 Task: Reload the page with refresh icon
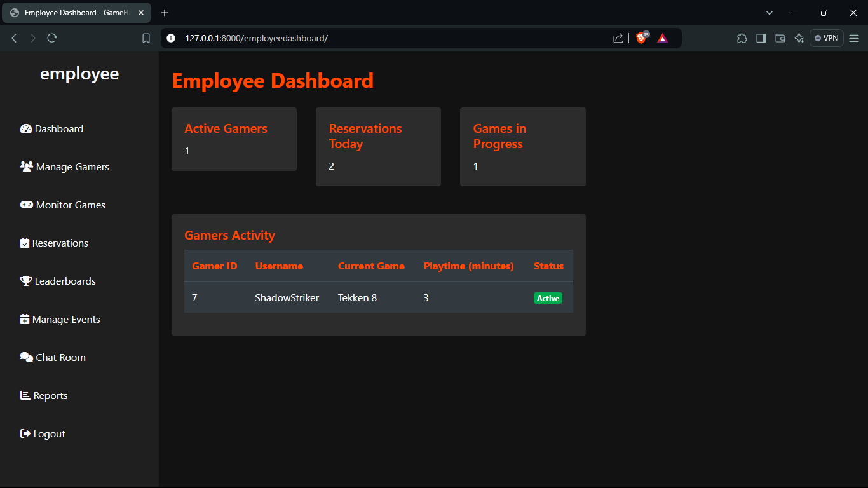pyautogui.click(x=52, y=38)
